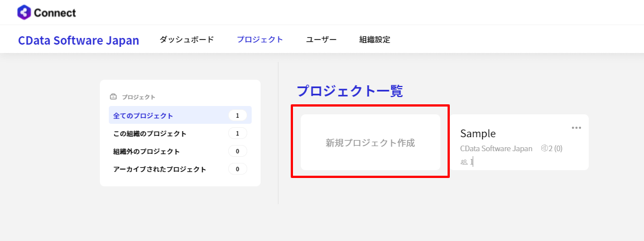Open the 組織設定 tab
644x241 pixels.
pyautogui.click(x=374, y=40)
